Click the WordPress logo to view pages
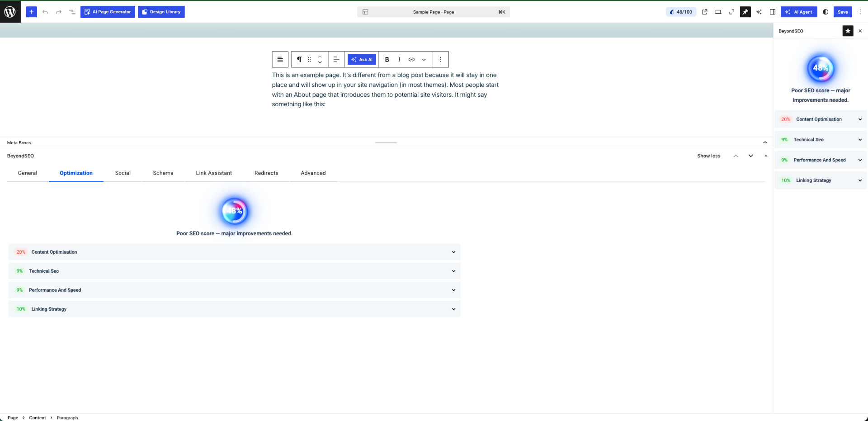Screen dimensions: 868x421 pos(10,12)
